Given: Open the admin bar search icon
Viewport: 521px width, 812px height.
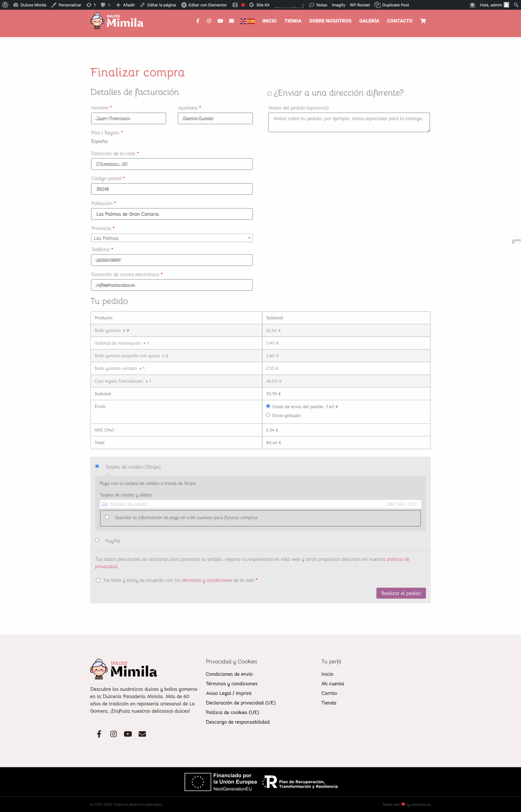Looking at the screenshot, I should [x=515, y=5].
